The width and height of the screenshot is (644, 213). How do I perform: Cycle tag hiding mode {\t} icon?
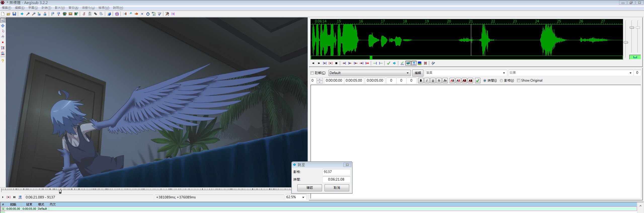click(x=173, y=14)
